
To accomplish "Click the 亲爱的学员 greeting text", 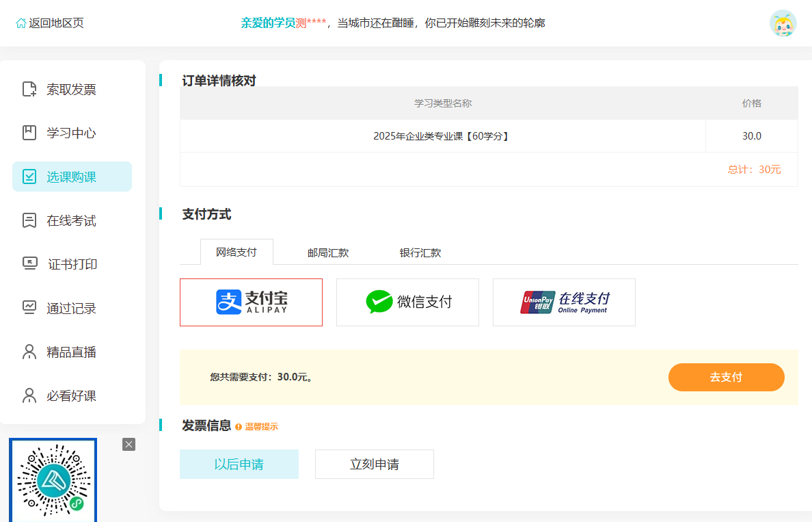I will pyautogui.click(x=268, y=23).
